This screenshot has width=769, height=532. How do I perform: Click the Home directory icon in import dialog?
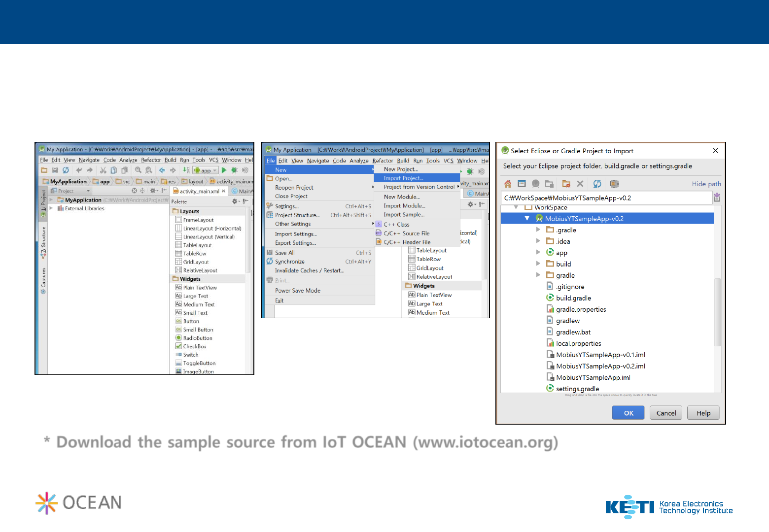coord(508,184)
